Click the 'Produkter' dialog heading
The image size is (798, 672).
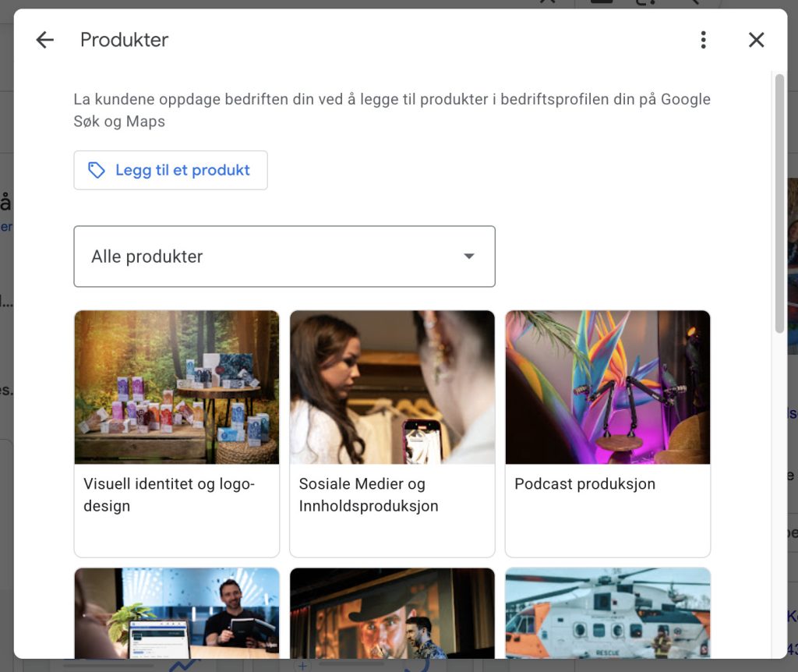(124, 40)
